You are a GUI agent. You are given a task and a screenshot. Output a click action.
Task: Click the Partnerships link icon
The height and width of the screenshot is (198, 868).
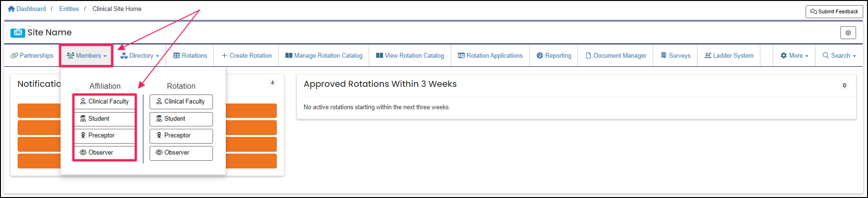[14, 55]
